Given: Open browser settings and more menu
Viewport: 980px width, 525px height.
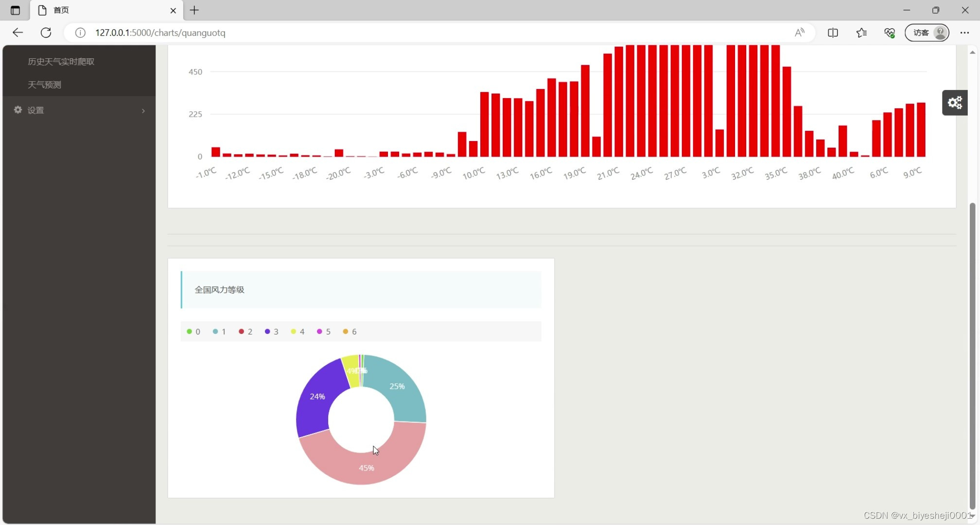Looking at the screenshot, I should 964,33.
